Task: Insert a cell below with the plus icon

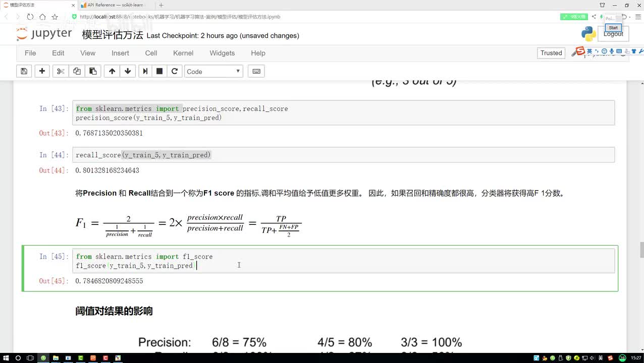Action: tap(42, 71)
